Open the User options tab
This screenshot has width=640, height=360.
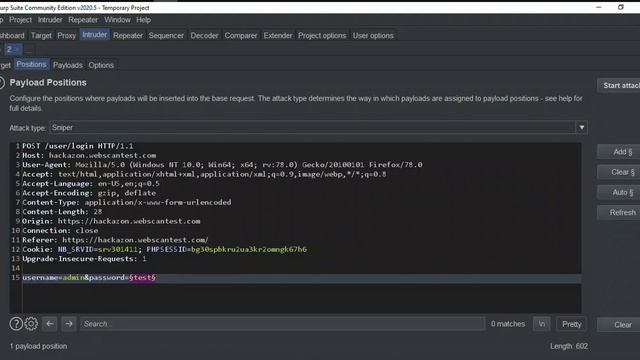click(x=373, y=36)
